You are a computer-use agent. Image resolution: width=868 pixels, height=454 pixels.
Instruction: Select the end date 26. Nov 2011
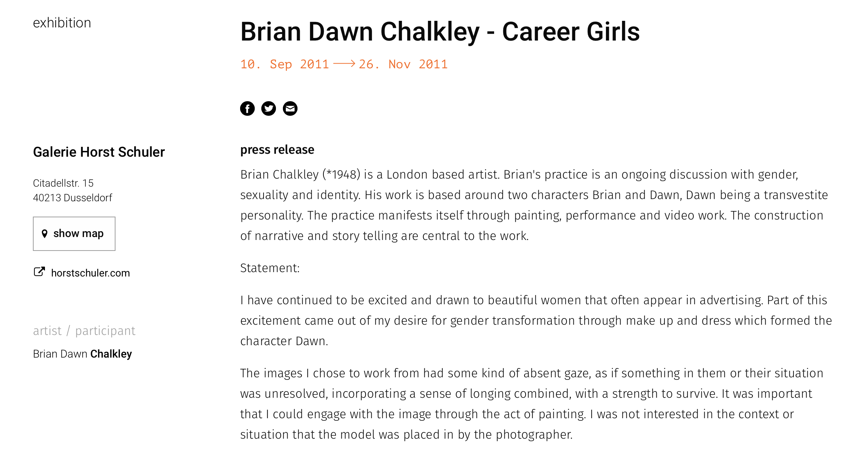[403, 64]
